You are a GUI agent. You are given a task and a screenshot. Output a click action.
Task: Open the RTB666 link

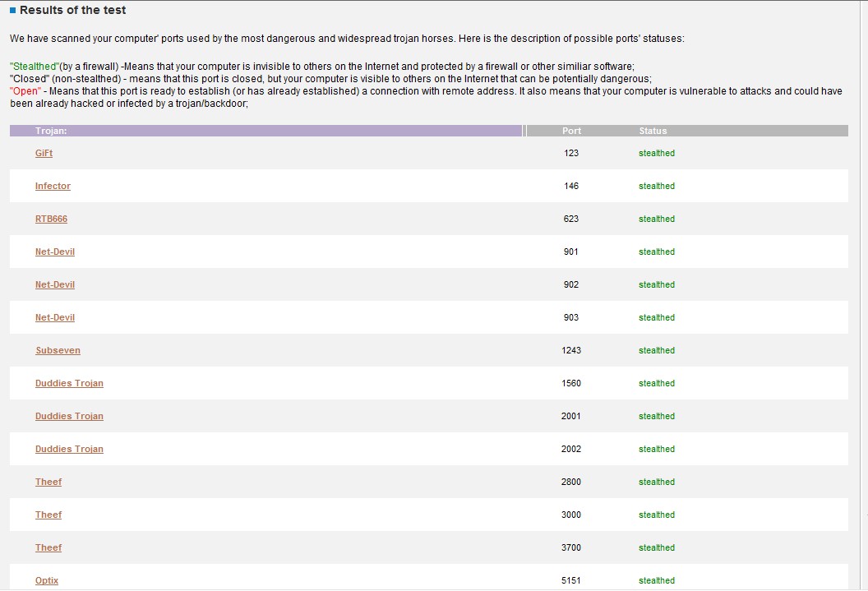pyautogui.click(x=51, y=219)
